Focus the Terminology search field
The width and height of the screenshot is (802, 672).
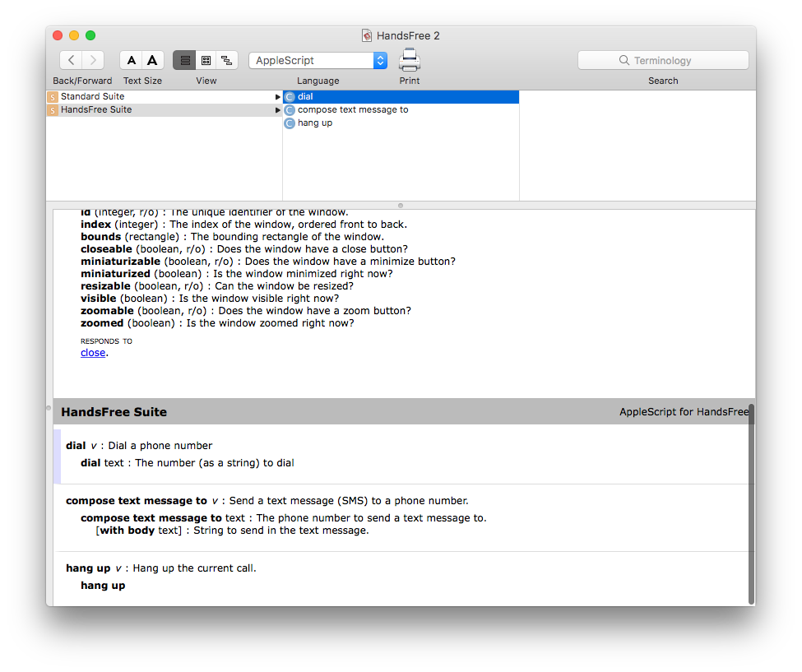click(x=663, y=60)
